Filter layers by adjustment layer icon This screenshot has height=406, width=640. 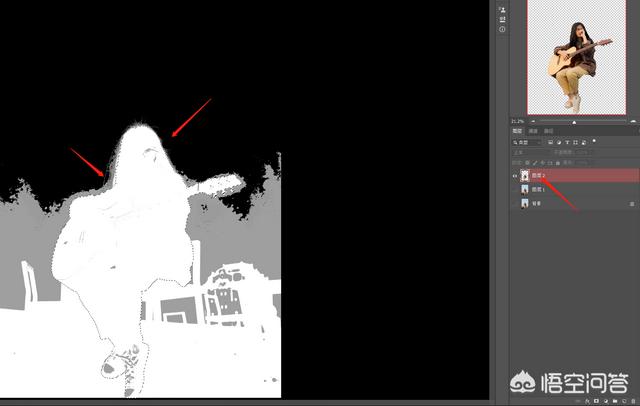pos(559,142)
